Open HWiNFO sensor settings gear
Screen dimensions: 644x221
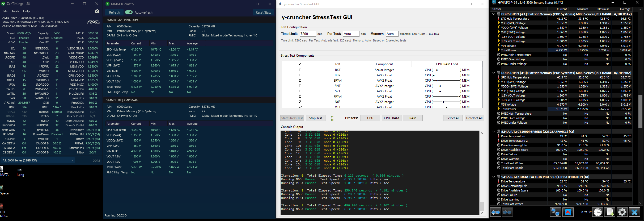[x=622, y=212]
